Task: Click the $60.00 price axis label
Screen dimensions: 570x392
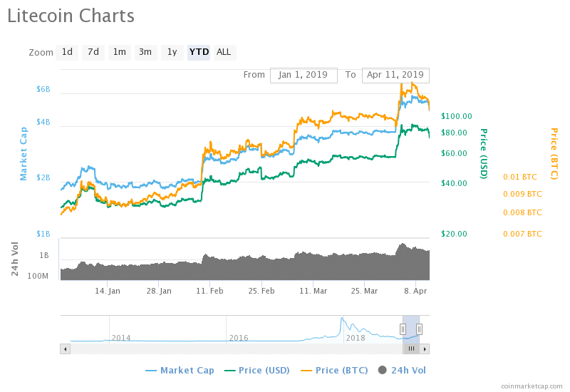Action: pyautogui.click(x=454, y=154)
